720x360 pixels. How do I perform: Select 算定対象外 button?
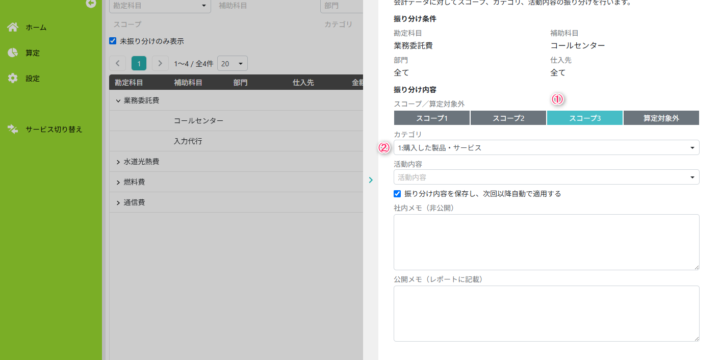pos(661,118)
